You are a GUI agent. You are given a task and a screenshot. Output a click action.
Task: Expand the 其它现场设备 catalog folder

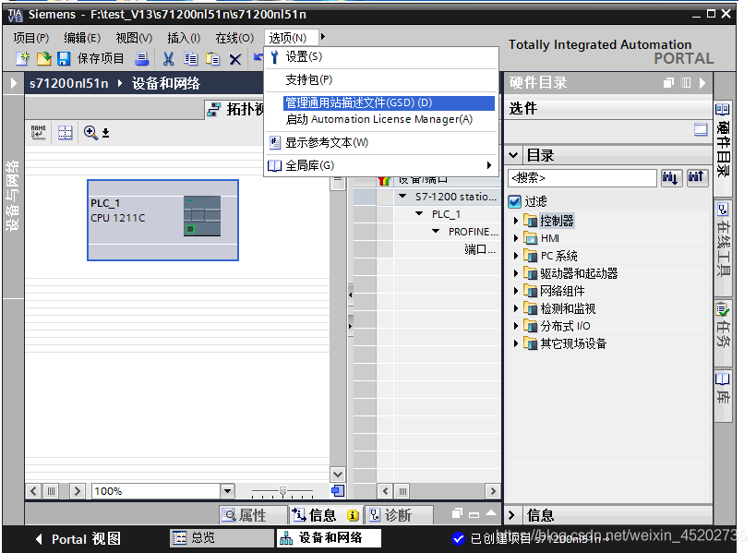pyautogui.click(x=516, y=343)
